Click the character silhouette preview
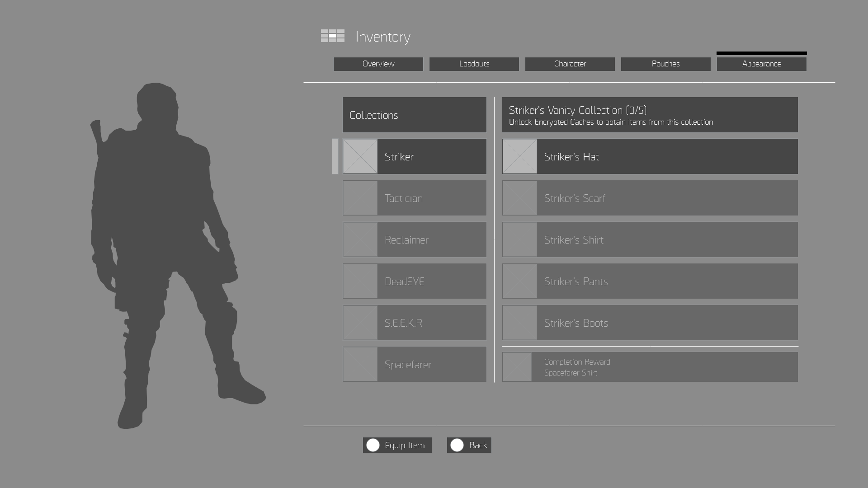Viewport: 868px width, 488px height. tap(177, 256)
